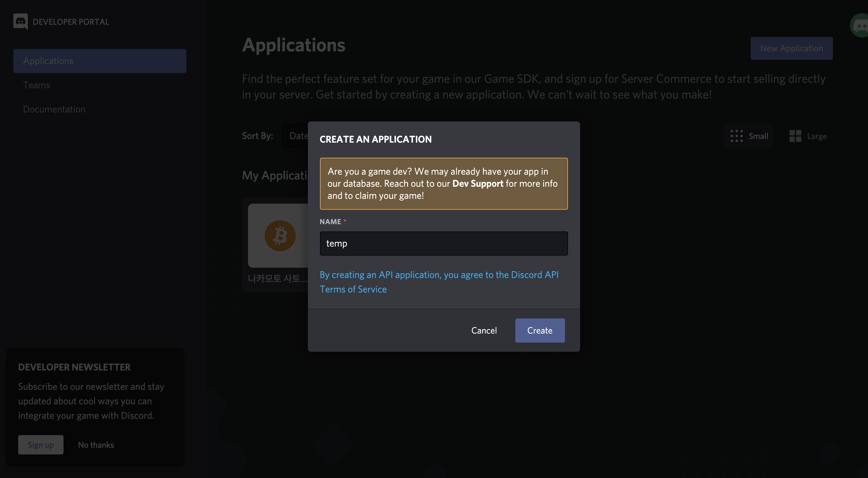Click the CREATE AN APPLICATION heading
Image resolution: width=868 pixels, height=478 pixels.
point(376,139)
